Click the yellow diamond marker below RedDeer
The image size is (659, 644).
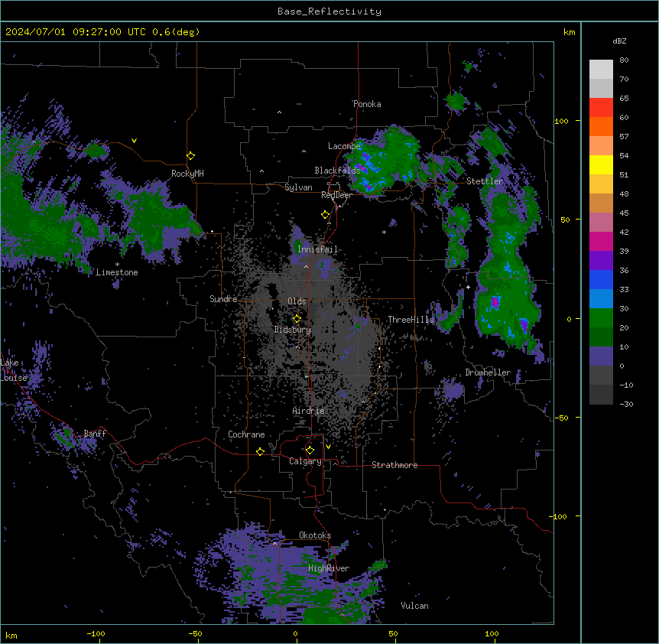click(x=326, y=215)
